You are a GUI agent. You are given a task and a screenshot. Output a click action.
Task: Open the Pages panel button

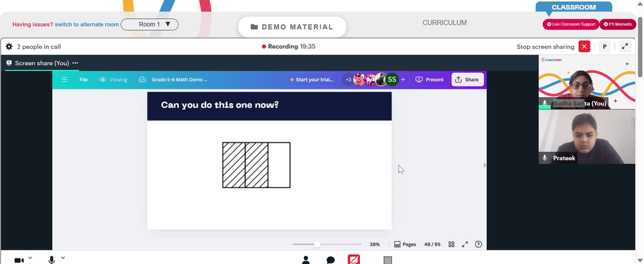tap(405, 244)
